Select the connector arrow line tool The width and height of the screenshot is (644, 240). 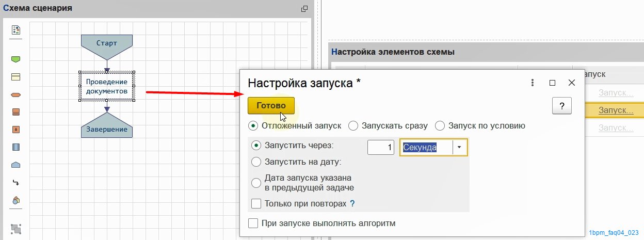coord(15,183)
